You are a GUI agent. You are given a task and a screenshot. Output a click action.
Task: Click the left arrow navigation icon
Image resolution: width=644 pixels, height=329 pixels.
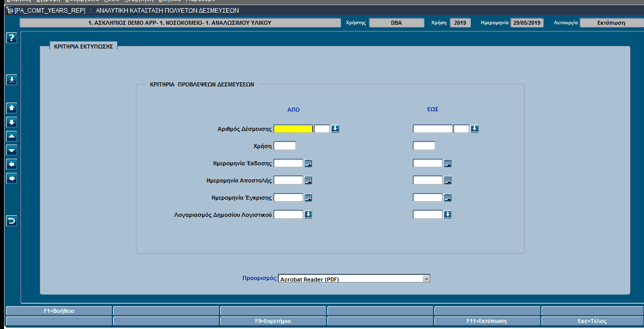12,164
